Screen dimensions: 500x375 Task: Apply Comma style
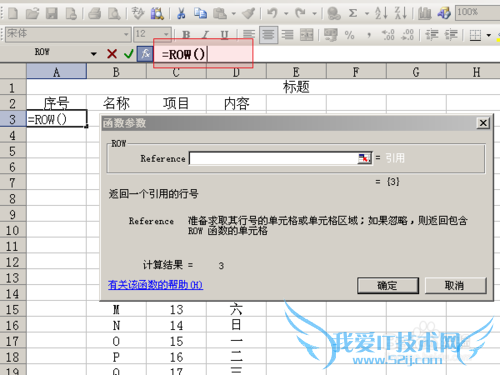[369, 35]
